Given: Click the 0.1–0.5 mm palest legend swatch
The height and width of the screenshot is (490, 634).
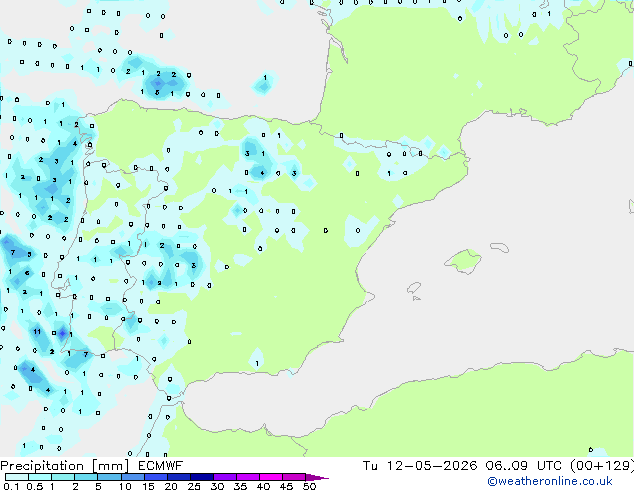Looking at the screenshot, I should pyautogui.click(x=17, y=477).
